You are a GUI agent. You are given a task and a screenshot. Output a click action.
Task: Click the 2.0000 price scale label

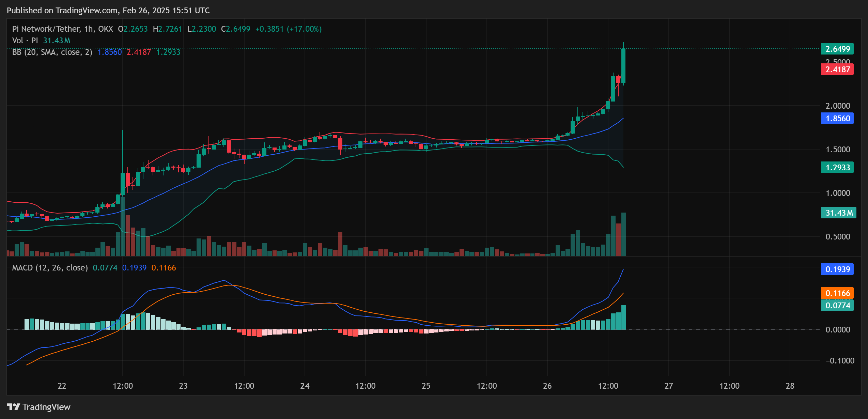(x=837, y=106)
